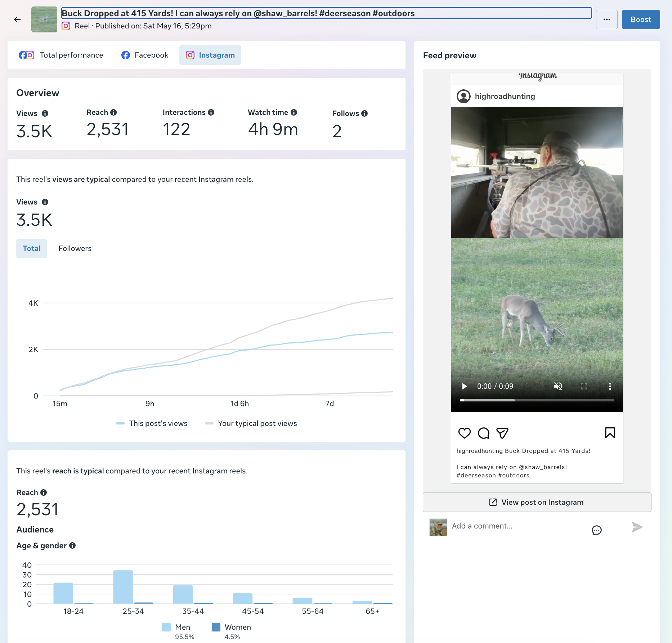Click the back arrow icon
Screen dimensions: 672x643
coord(17,19)
